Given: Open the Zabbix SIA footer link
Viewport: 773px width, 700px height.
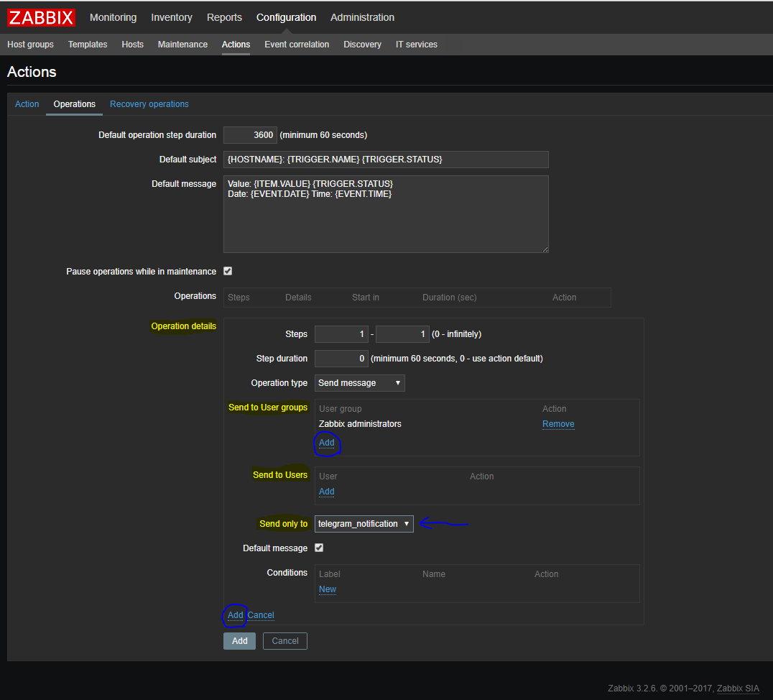Looking at the screenshot, I should point(737,689).
